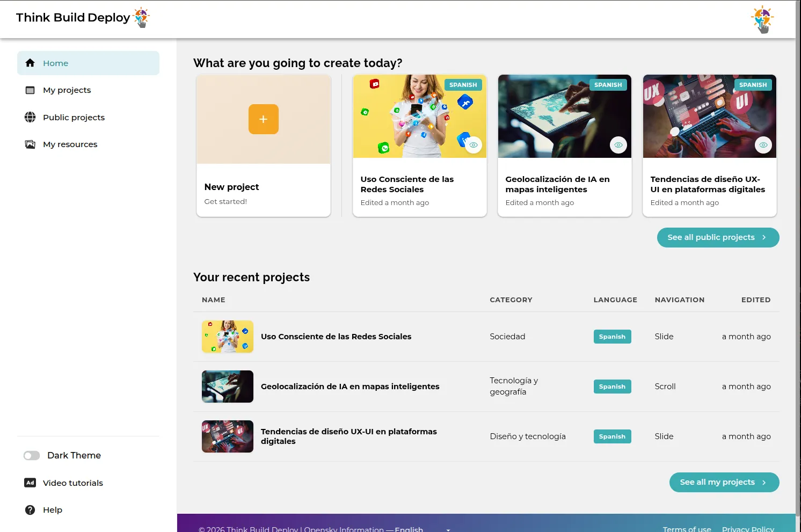
Task: Click Uso Consciente row thumbnail in recent projects
Action: pos(228,337)
